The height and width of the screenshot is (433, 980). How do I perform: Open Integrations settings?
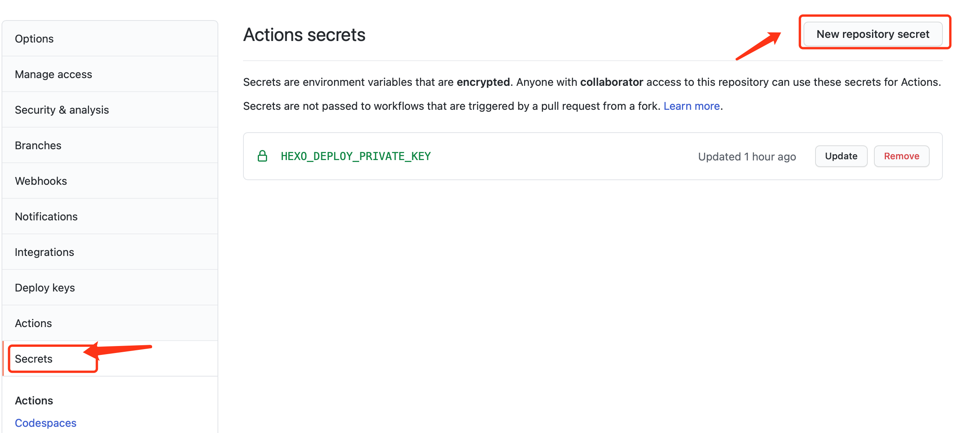pos(110,252)
